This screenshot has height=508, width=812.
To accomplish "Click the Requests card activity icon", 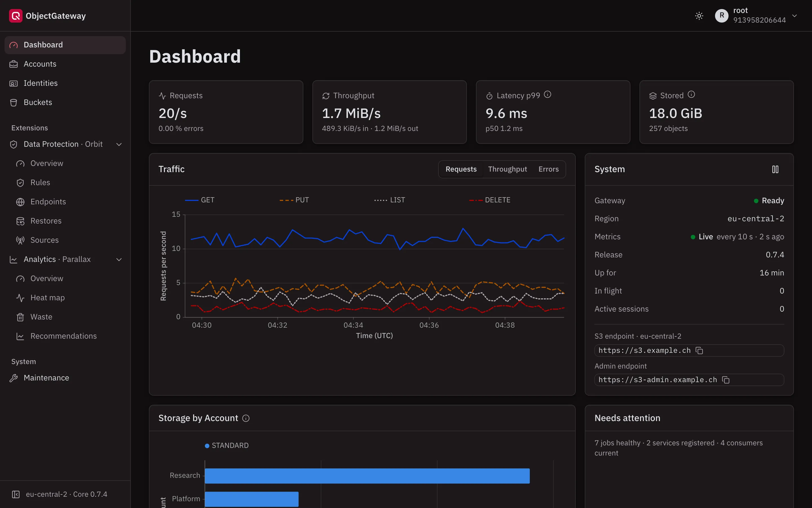I will (x=162, y=96).
